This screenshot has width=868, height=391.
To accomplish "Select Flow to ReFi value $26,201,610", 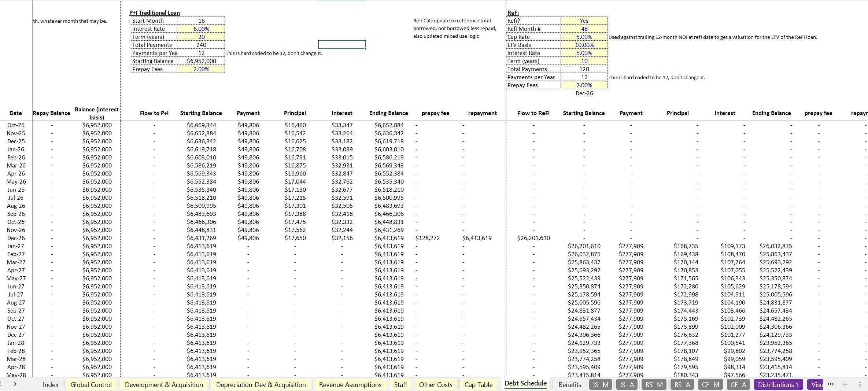I will tap(533, 238).
